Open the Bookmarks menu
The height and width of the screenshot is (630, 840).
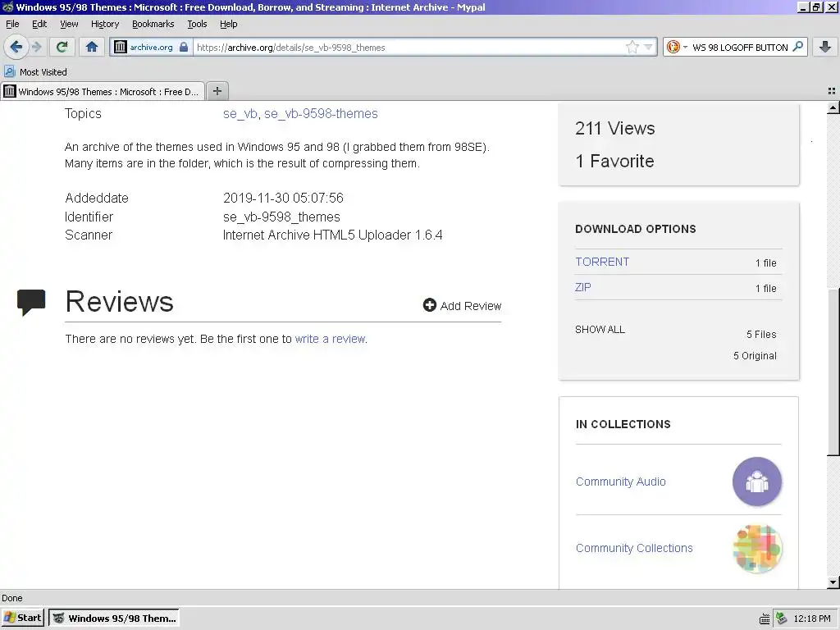[x=153, y=24]
